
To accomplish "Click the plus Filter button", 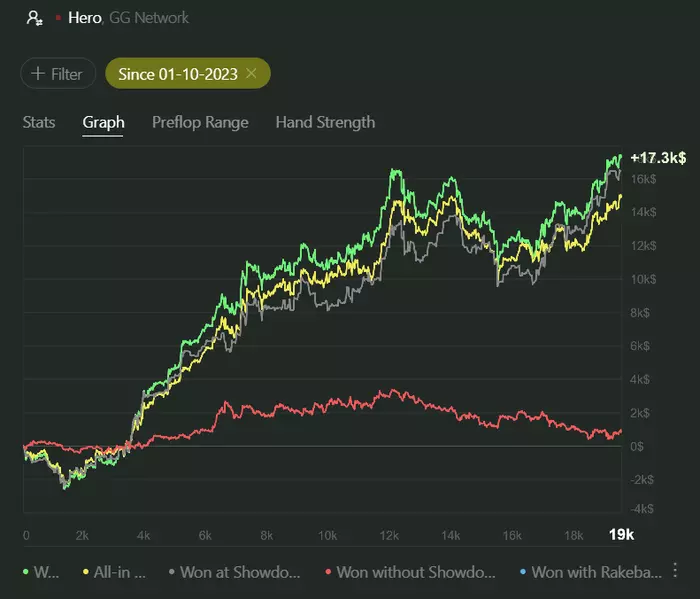I will (58, 74).
